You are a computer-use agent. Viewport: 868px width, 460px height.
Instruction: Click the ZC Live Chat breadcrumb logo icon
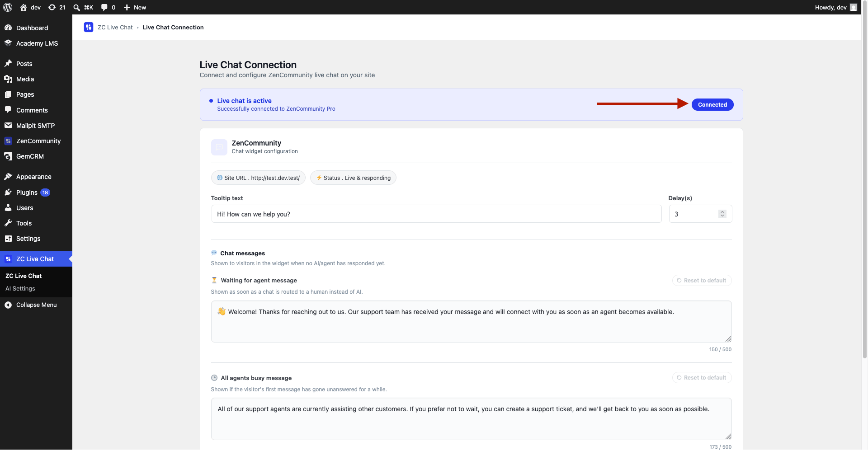point(89,27)
